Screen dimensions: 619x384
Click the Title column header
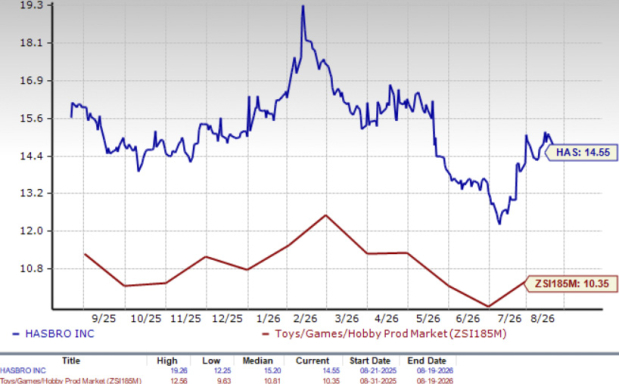coord(71,361)
